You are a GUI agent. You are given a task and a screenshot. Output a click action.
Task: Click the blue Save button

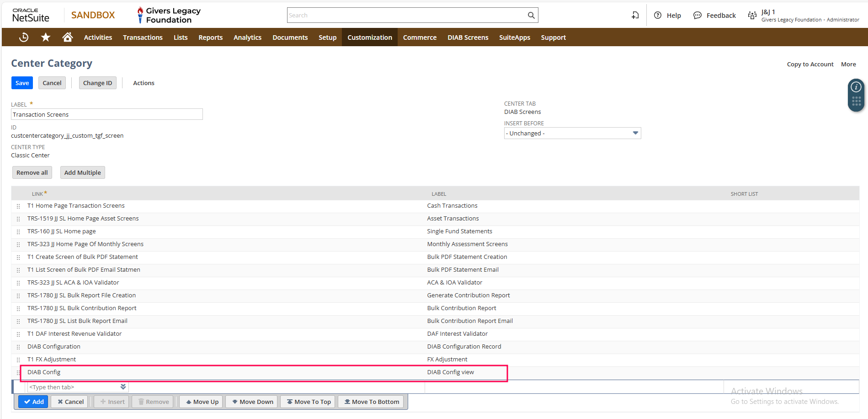point(22,83)
